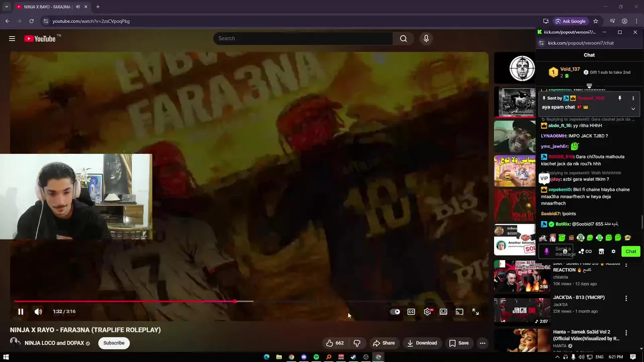This screenshot has width=644, height=362.
Task: Open Spotify from the taskbar
Action: click(316, 357)
